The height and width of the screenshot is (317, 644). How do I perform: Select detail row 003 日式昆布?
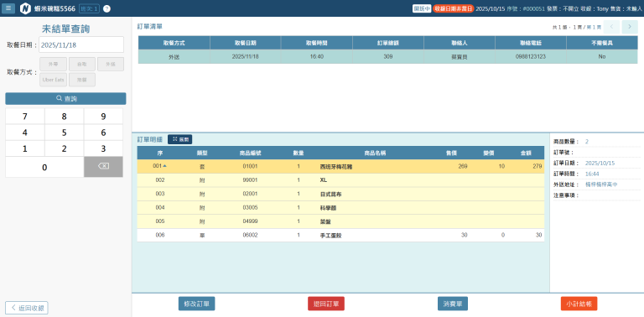[x=340, y=194]
